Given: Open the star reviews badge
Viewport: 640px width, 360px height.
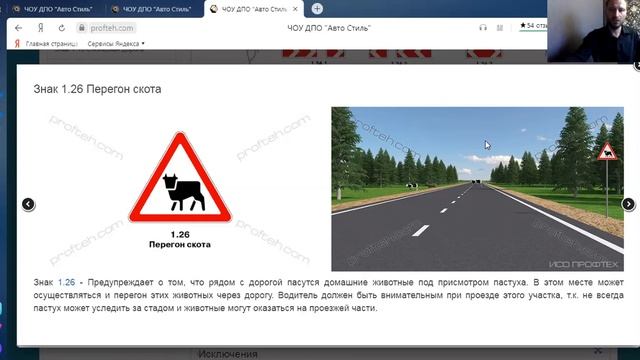Looking at the screenshot, I should tap(533, 26).
